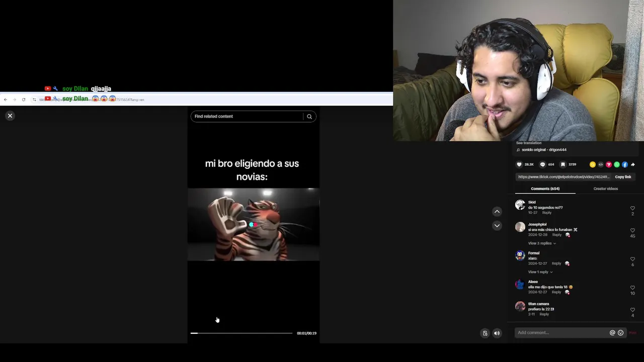644x362 pixels.
Task: Open Josephplol's profile avatar
Action: tap(520, 227)
